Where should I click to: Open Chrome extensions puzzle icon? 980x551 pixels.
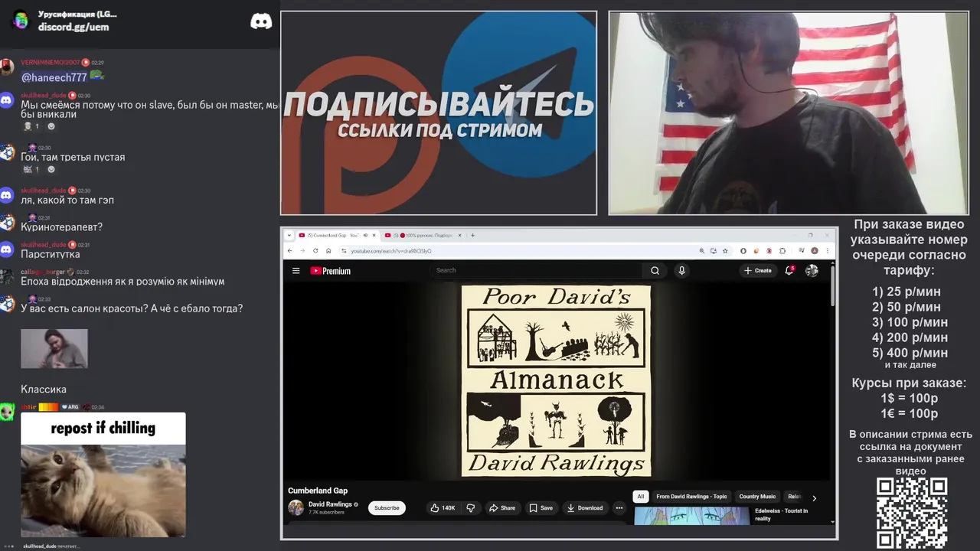782,251
